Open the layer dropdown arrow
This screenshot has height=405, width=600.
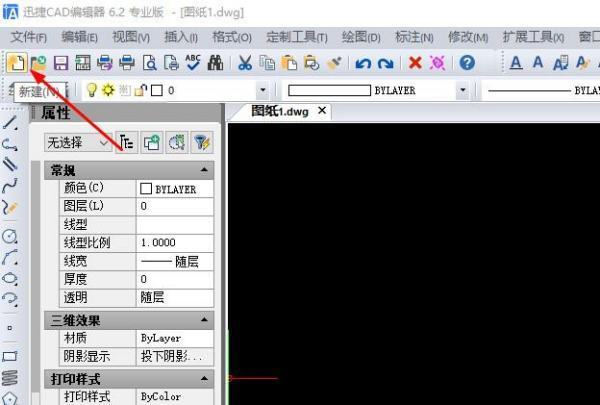coord(263,90)
